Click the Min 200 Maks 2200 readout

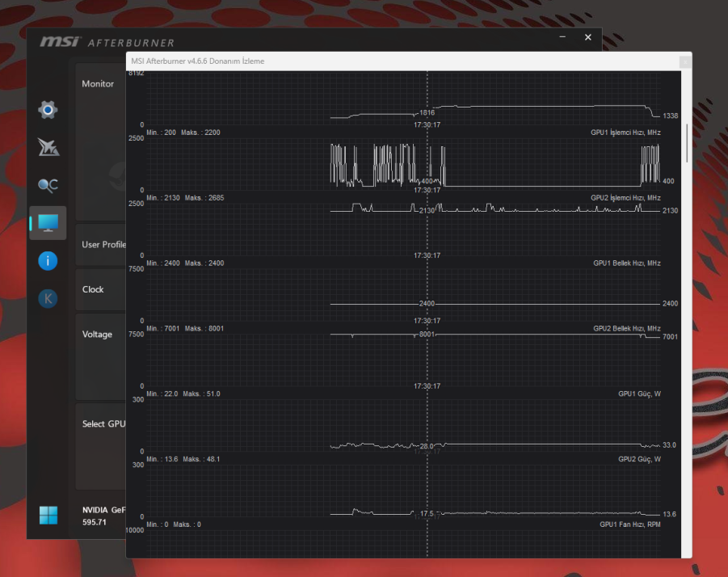pyautogui.click(x=183, y=133)
